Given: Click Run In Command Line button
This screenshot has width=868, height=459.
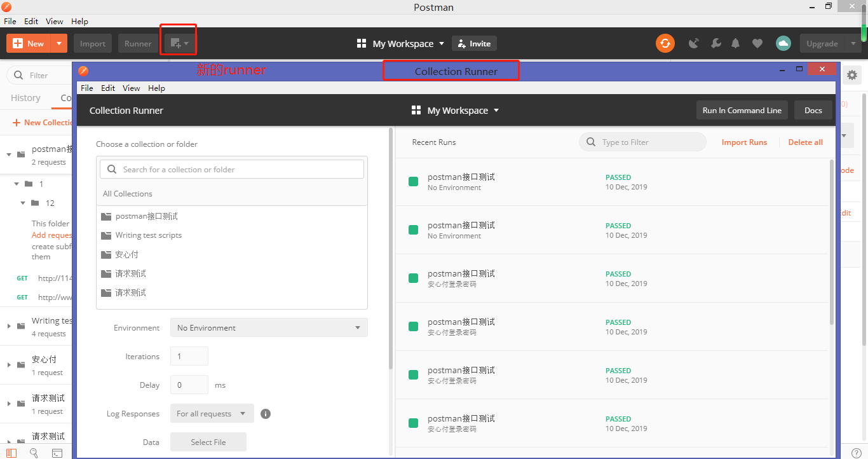Looking at the screenshot, I should pos(742,110).
